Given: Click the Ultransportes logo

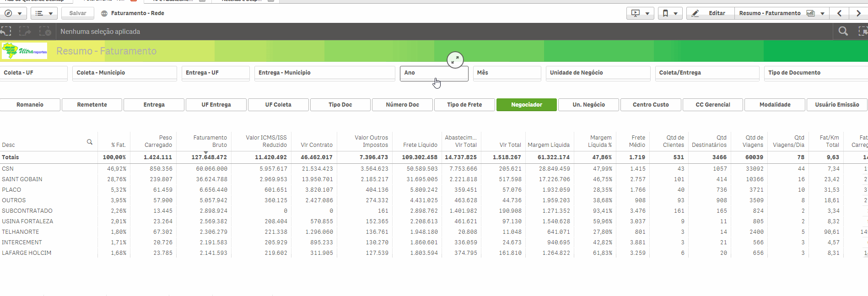Looking at the screenshot, I should point(25,51).
